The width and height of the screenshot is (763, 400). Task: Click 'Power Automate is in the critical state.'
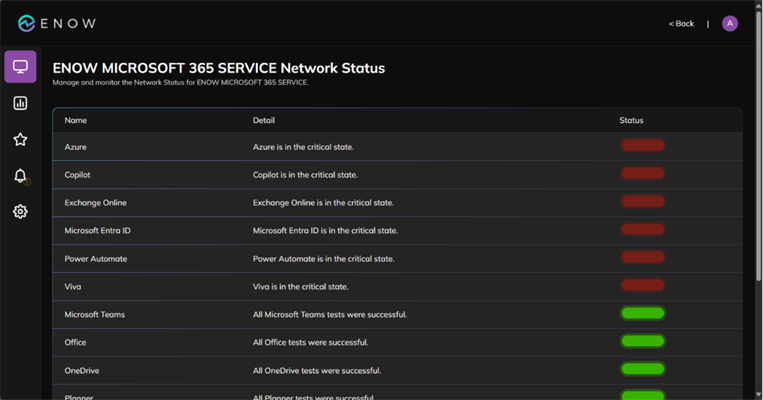point(324,259)
